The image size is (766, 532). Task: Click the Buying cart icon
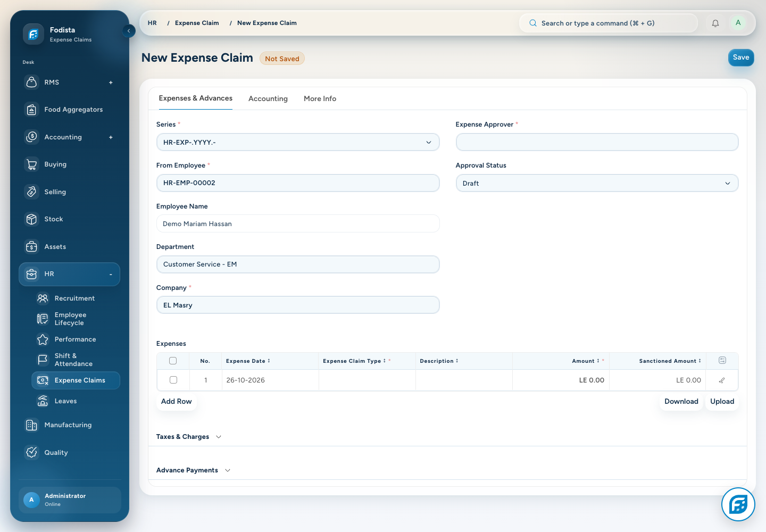tap(32, 164)
